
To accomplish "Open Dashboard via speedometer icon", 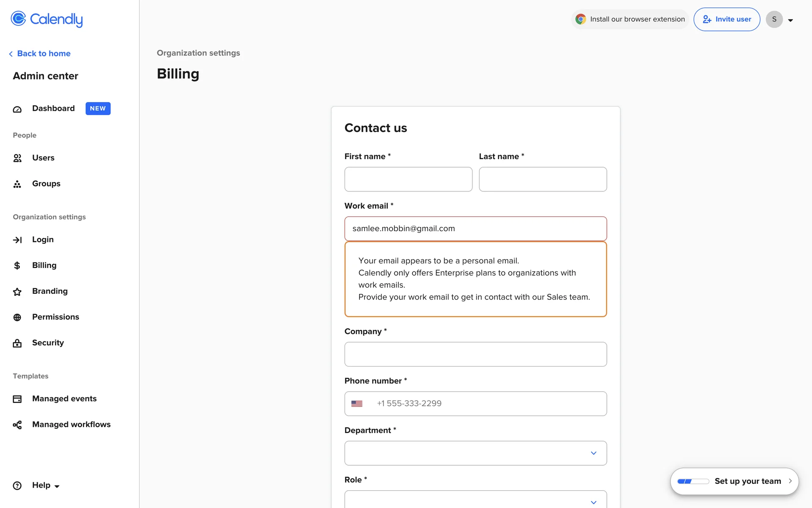I will 17,109.
